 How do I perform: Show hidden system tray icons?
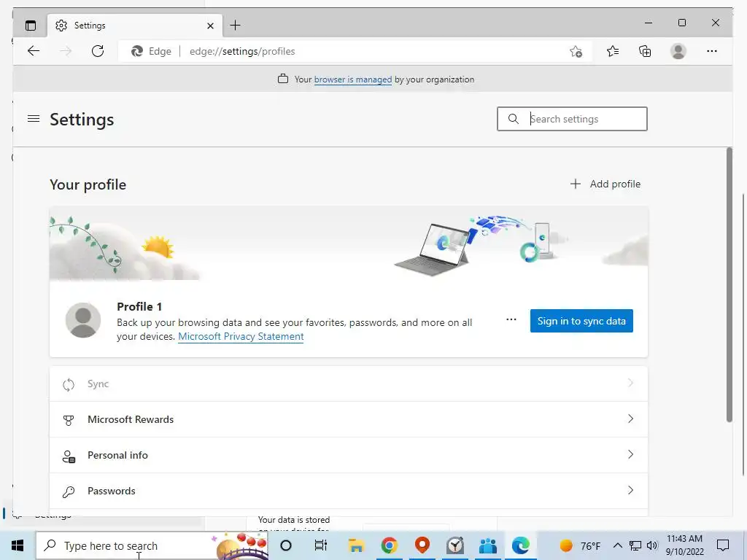coord(617,545)
